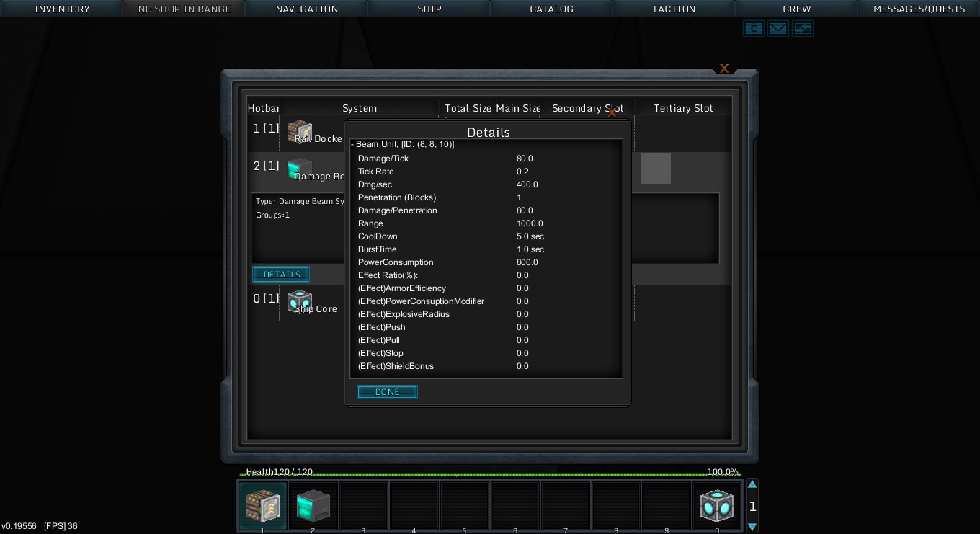Click the credits icon at top right

point(753,29)
